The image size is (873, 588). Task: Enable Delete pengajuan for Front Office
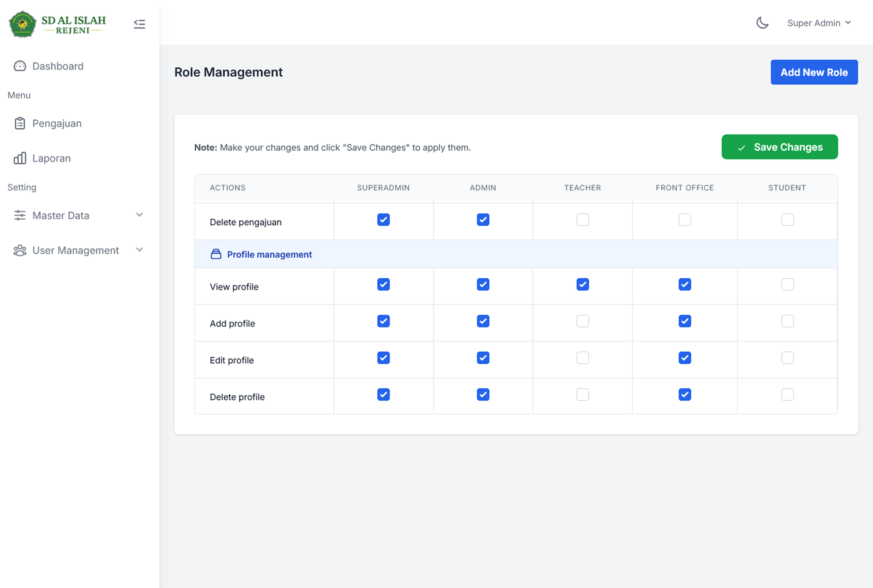pos(685,220)
